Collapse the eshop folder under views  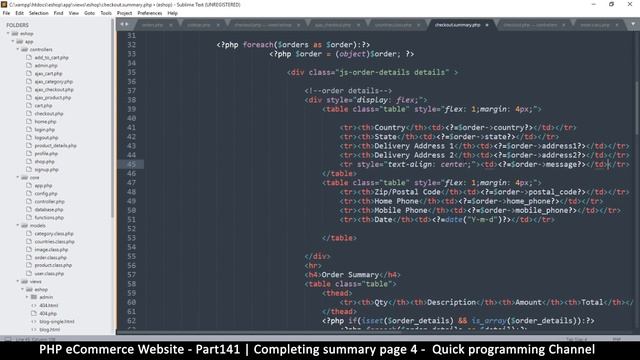[22, 290]
